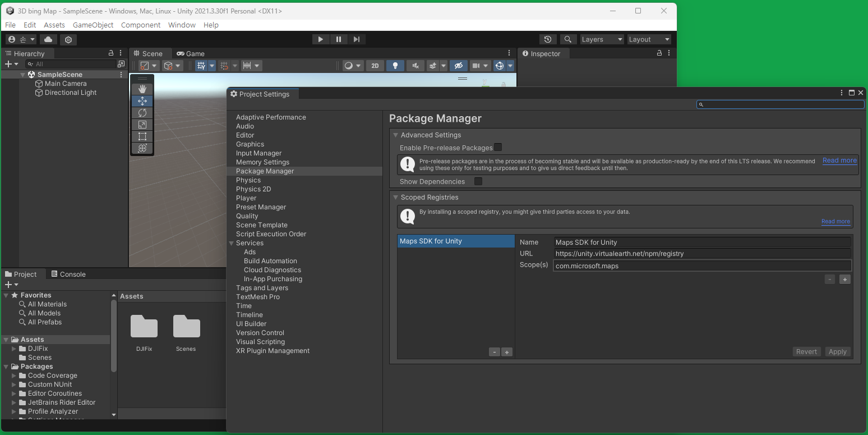868x435 pixels.
Task: Toggle scene visibility eye icon
Action: (458, 66)
